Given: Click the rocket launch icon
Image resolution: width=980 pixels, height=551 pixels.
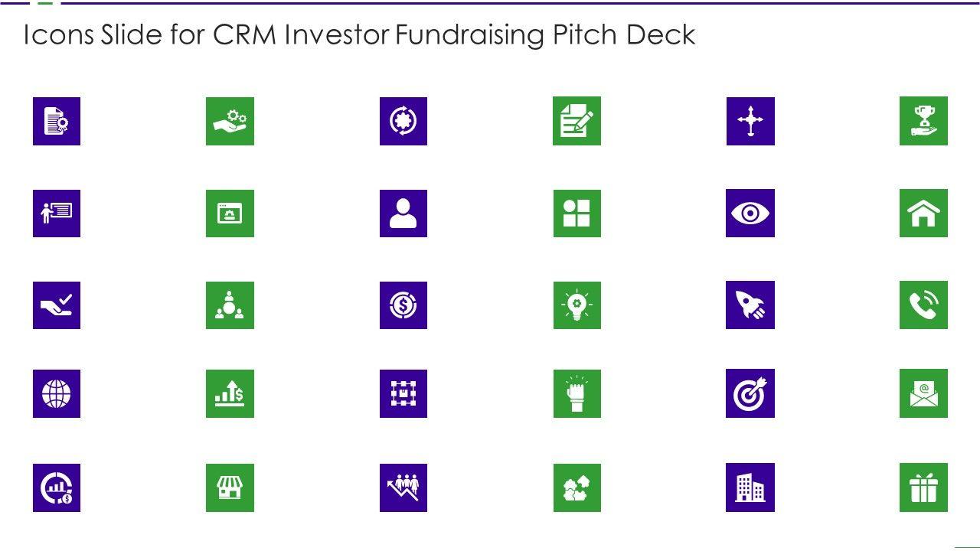Looking at the screenshot, I should click(750, 305).
